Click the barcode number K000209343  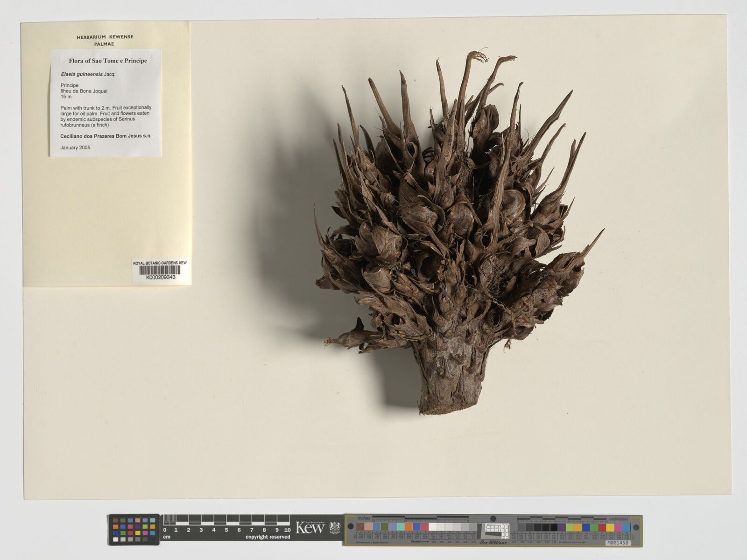tap(160, 277)
